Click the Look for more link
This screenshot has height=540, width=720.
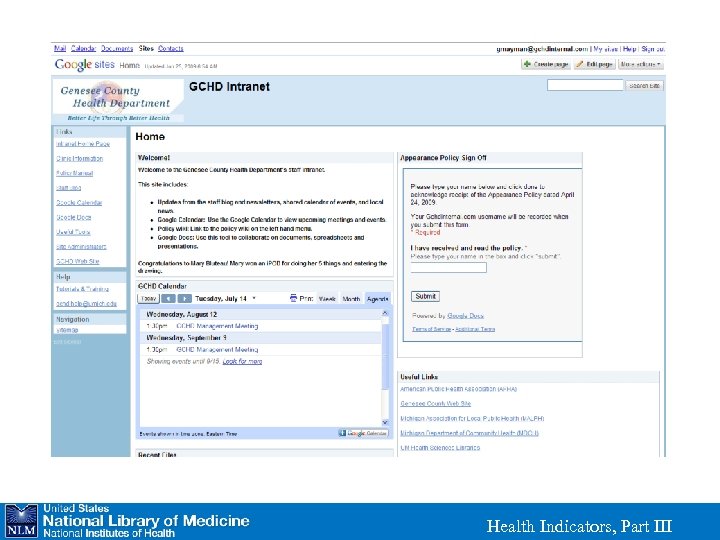click(242, 362)
